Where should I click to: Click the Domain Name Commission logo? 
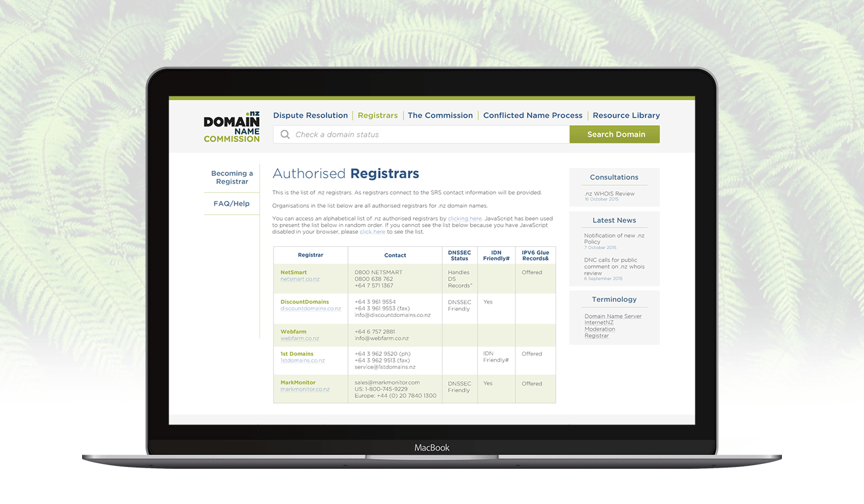[x=232, y=127]
